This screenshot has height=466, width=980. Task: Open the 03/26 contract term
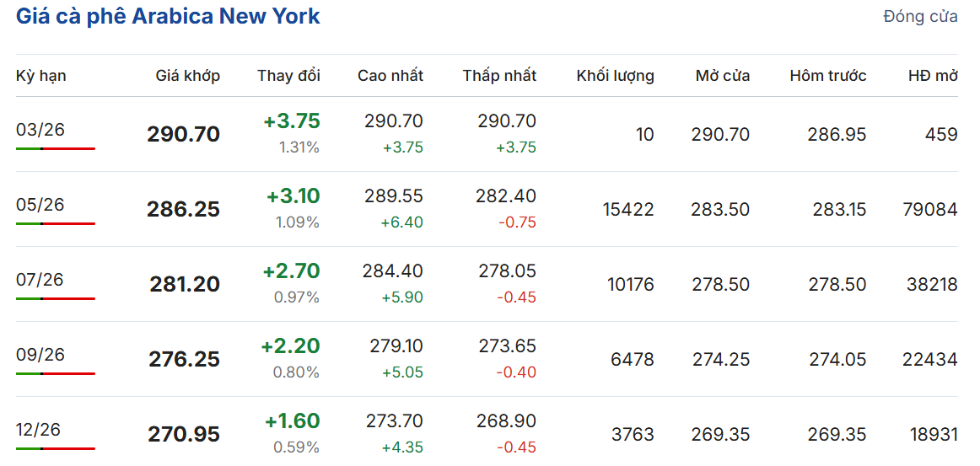point(40,130)
